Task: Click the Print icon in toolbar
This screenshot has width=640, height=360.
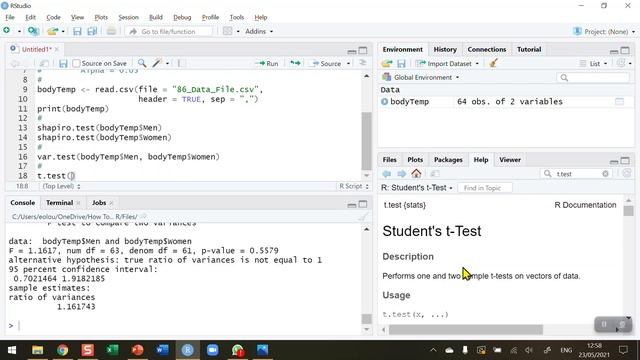Action: pos(111,31)
